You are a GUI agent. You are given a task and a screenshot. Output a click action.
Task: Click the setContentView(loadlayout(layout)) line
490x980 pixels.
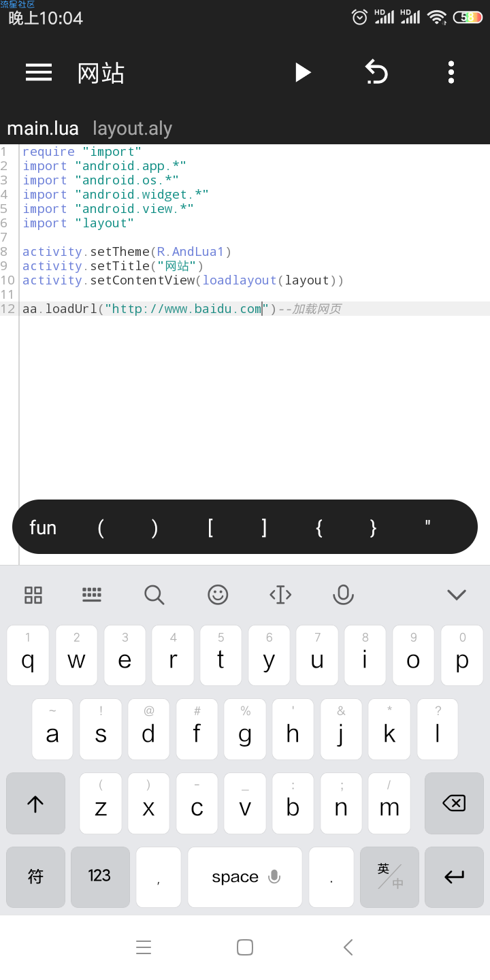tap(183, 280)
